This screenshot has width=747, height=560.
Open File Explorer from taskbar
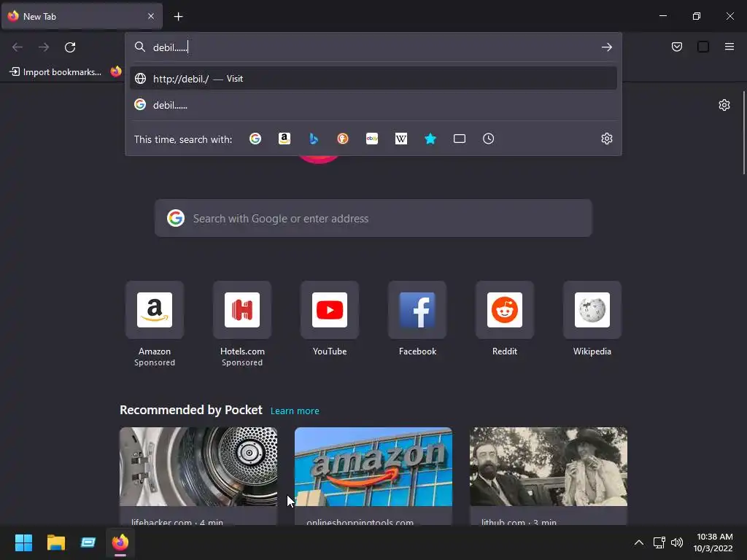(55, 542)
